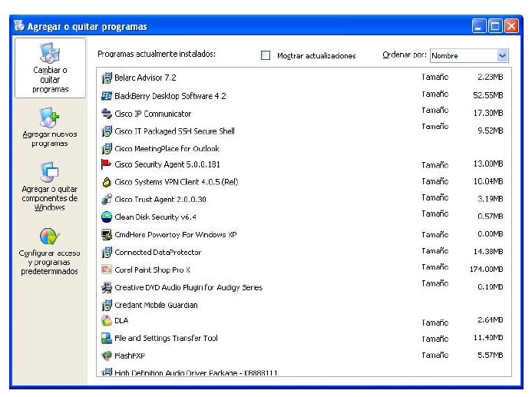Select Cisco Systems VPN Client 4.0.5 (Rel)
This screenshot has width=532, height=397.
177,182
